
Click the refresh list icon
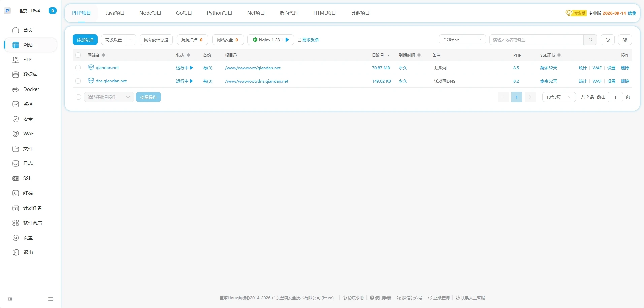pos(607,40)
